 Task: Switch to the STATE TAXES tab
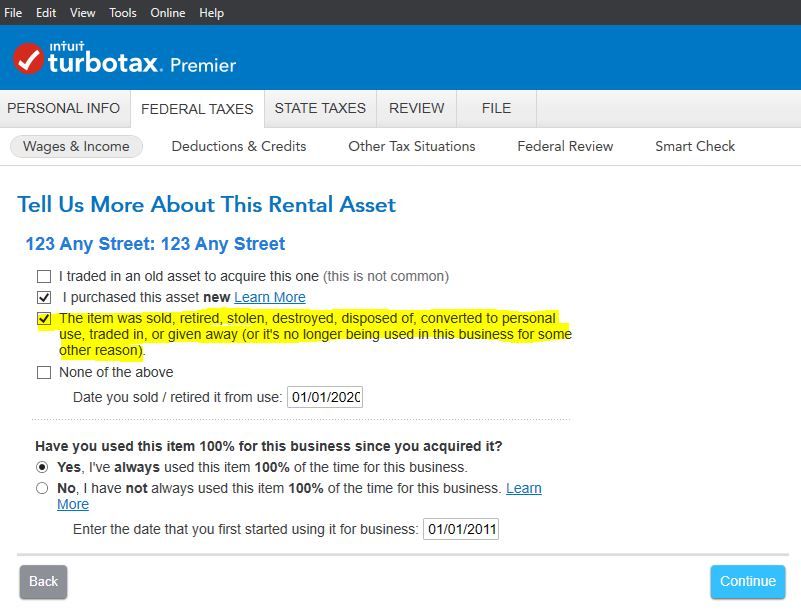point(319,108)
